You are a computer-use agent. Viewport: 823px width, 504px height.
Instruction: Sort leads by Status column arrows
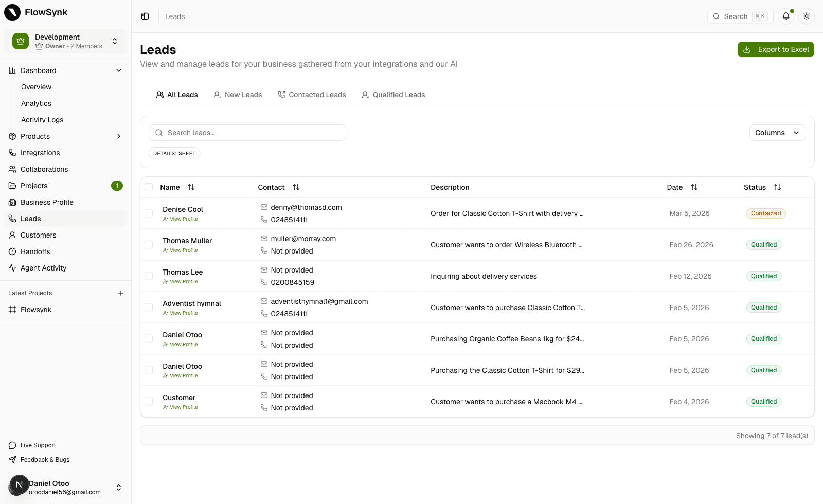pyautogui.click(x=777, y=187)
